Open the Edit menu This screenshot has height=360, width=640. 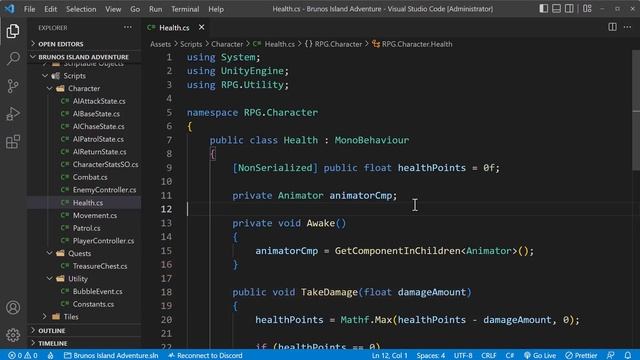51,9
